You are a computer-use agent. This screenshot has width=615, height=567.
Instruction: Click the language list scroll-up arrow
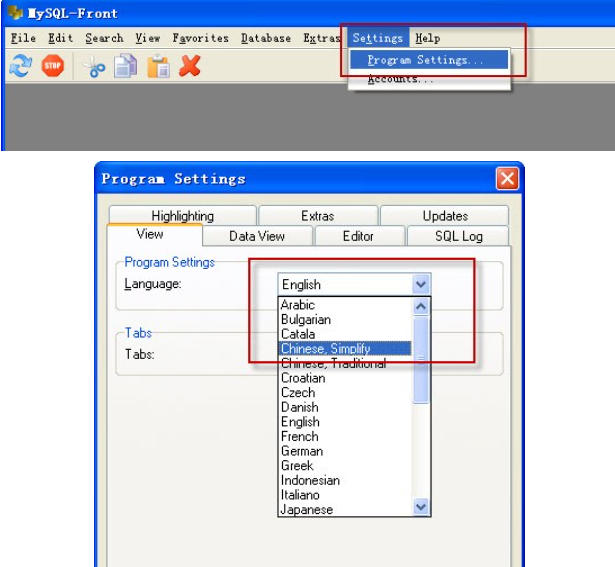(421, 306)
